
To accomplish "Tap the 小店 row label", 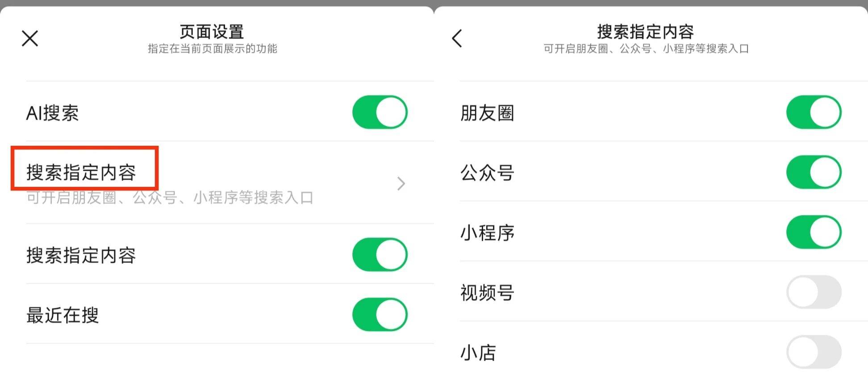I will tap(478, 353).
